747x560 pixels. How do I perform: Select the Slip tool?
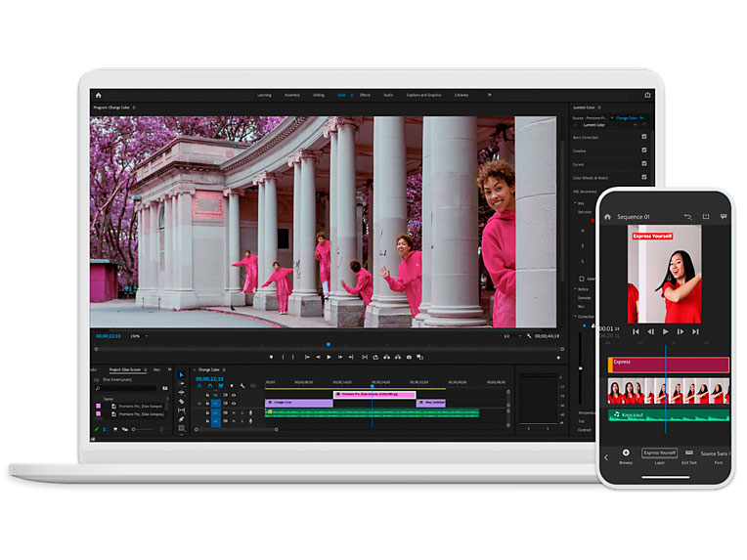(182, 410)
